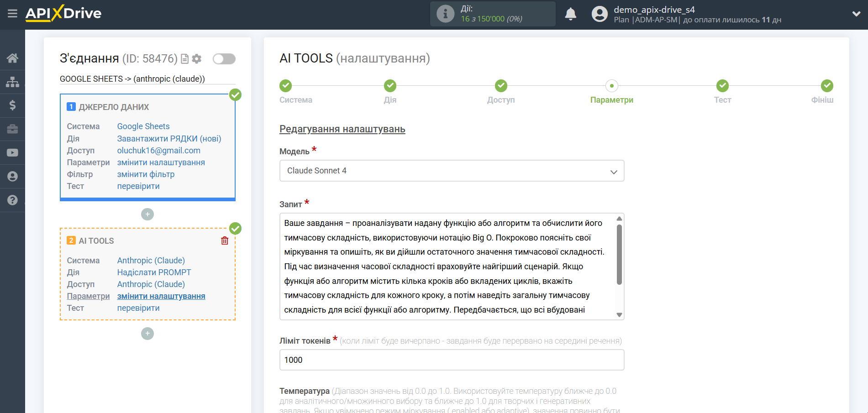The image size is (868, 413).
Task: Open the briefcase services icon in the sidebar
Action: (x=12, y=129)
